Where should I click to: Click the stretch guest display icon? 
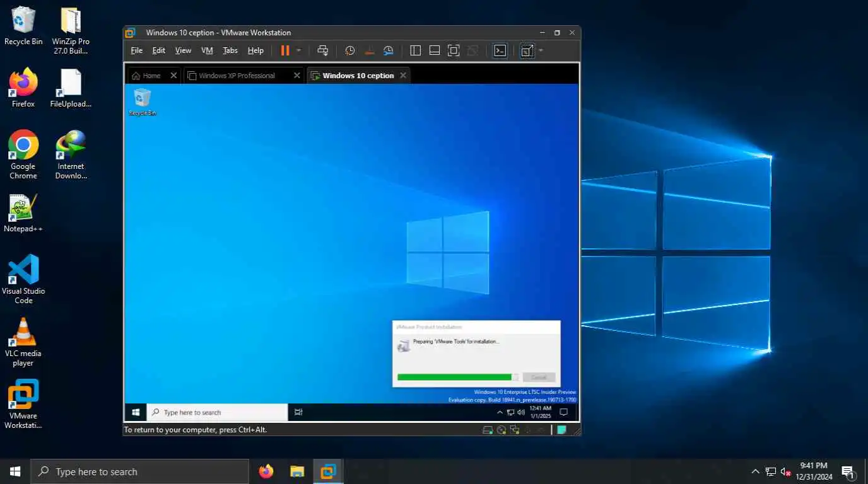(x=527, y=50)
